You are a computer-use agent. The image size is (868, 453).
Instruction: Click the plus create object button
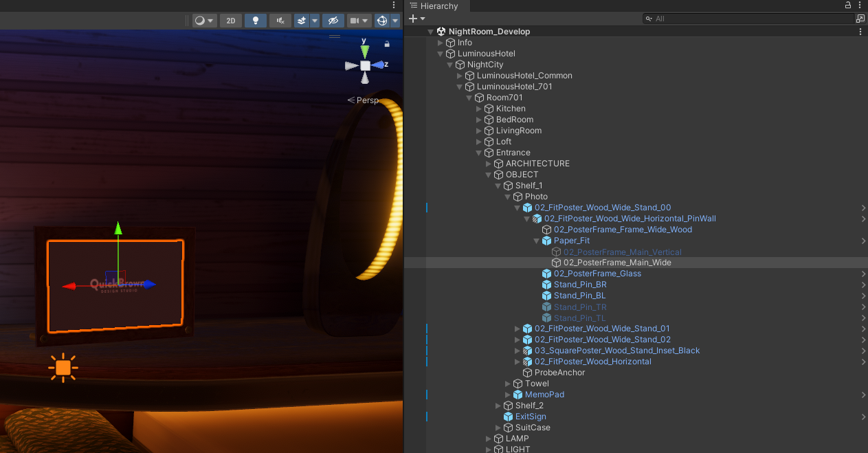[x=412, y=19]
